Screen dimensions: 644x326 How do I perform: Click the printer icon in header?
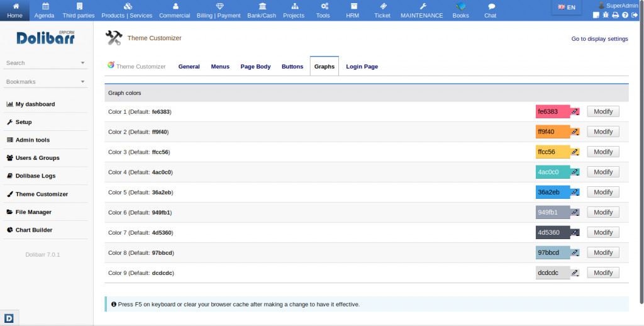[616, 15]
